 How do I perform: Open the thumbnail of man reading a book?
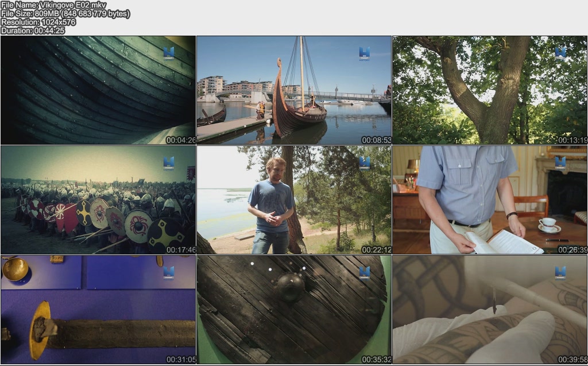coord(490,200)
